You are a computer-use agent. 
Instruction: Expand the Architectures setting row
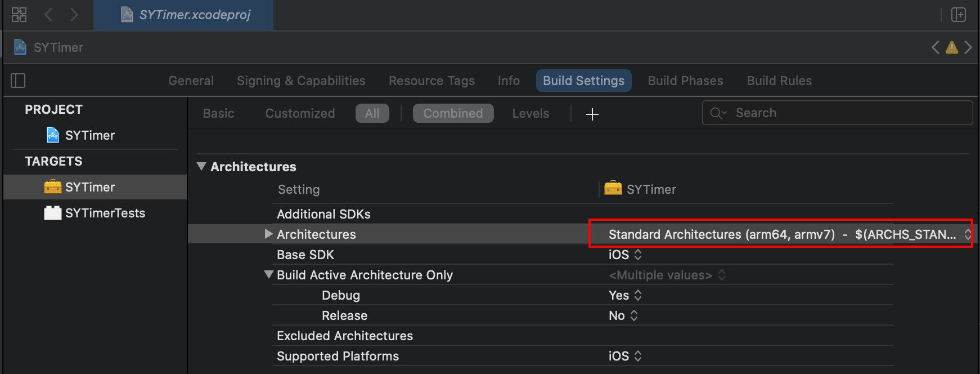tap(269, 234)
